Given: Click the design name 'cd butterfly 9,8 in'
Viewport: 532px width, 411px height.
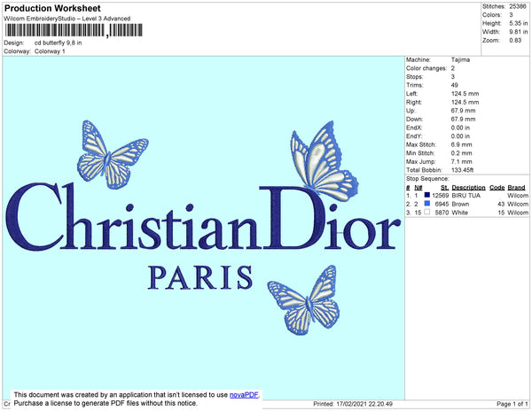Looking at the screenshot, I should click(58, 43).
